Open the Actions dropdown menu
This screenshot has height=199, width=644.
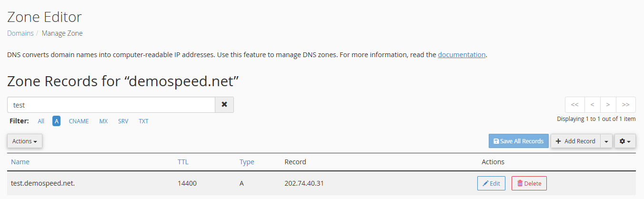click(x=25, y=141)
